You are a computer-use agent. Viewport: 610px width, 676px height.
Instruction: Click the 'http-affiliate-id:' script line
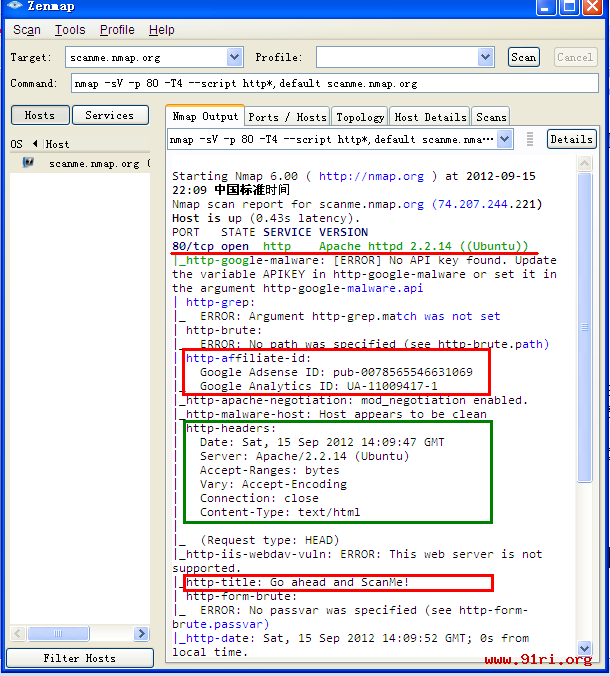[x=248, y=358]
